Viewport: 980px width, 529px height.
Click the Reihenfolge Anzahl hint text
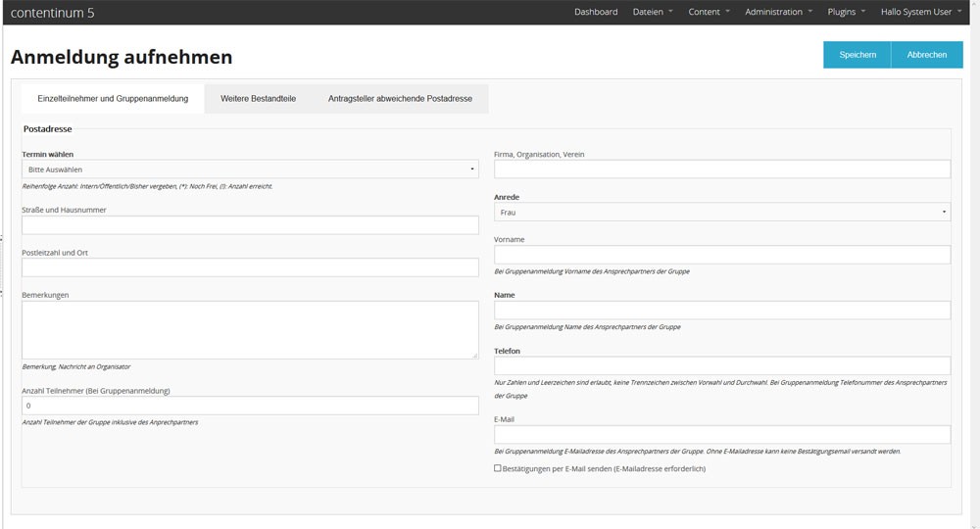point(147,186)
